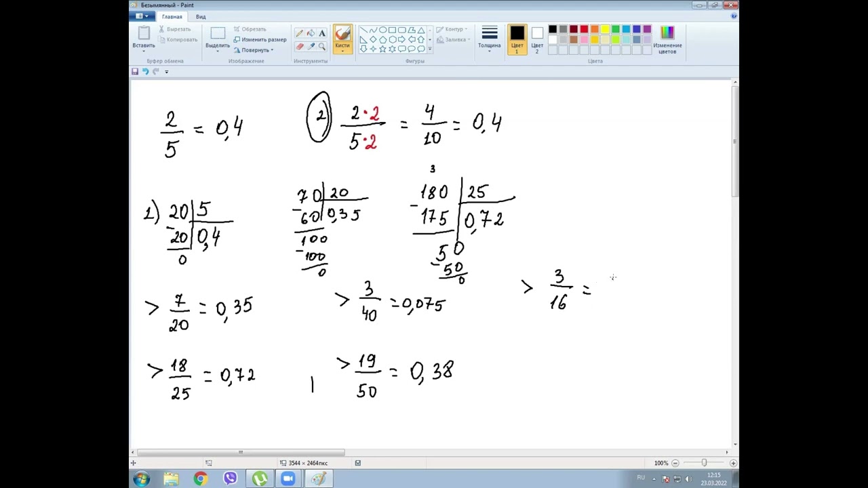
Task: Click the horizontal scrollbar thumb
Action: pyautogui.click(x=241, y=452)
